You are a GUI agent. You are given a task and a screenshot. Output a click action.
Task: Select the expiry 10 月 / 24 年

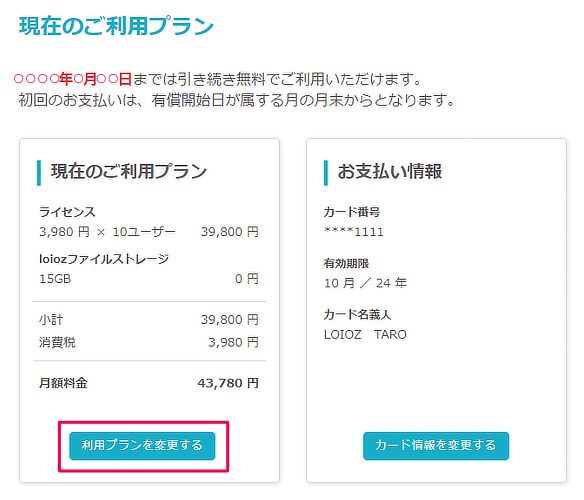pyautogui.click(x=365, y=283)
